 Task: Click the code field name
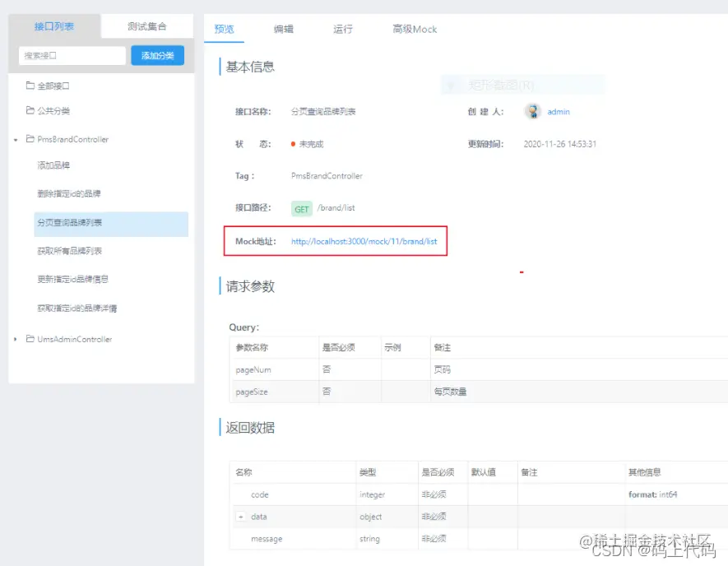click(x=260, y=495)
